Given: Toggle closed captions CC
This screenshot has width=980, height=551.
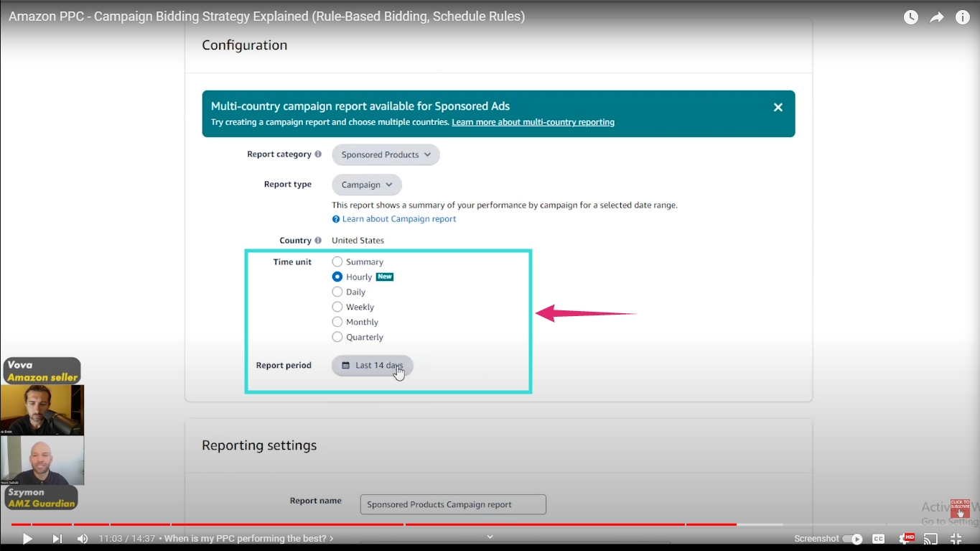Looking at the screenshot, I should pos(878,539).
